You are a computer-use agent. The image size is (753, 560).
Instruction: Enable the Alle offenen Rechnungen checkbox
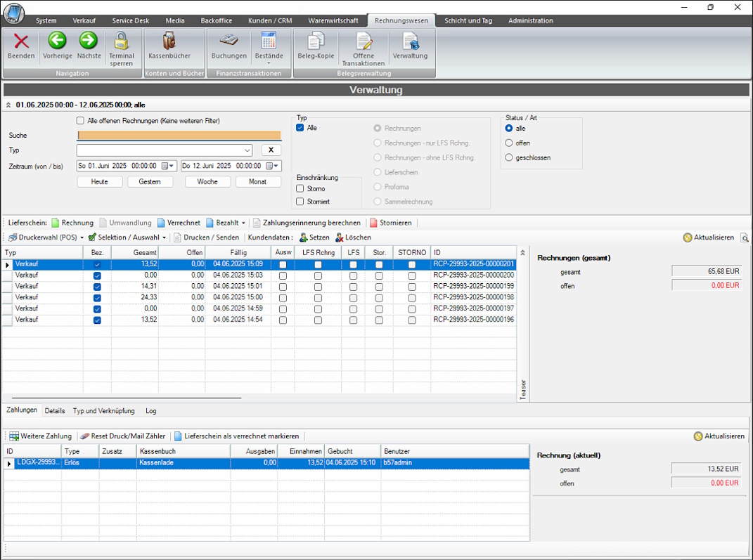coord(82,120)
